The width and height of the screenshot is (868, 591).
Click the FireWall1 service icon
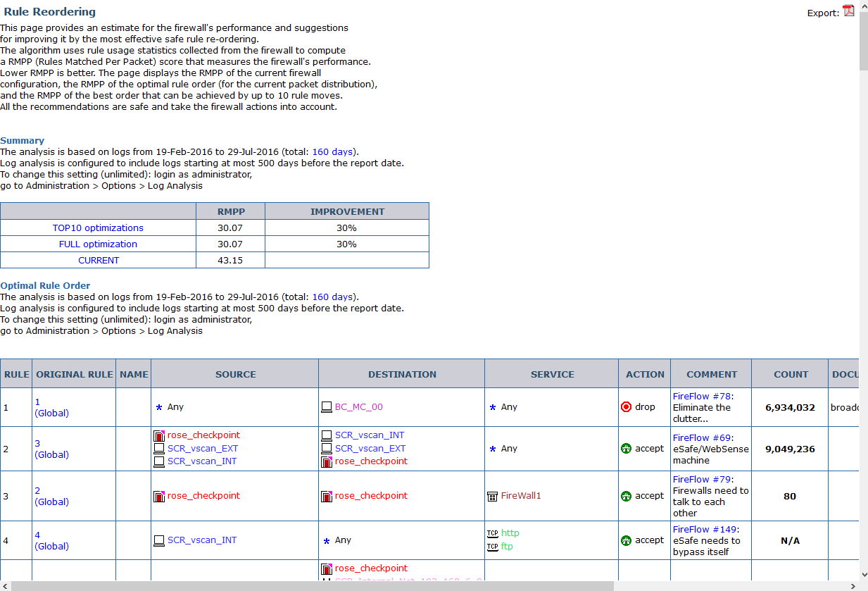point(492,496)
